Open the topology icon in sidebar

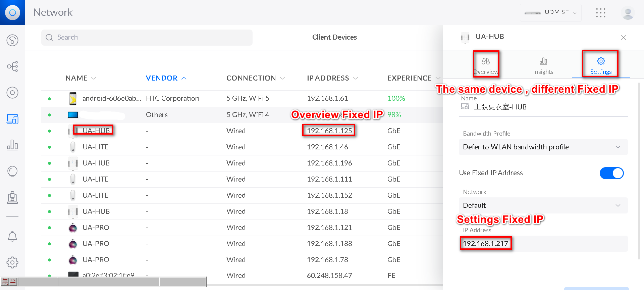[x=12, y=66]
